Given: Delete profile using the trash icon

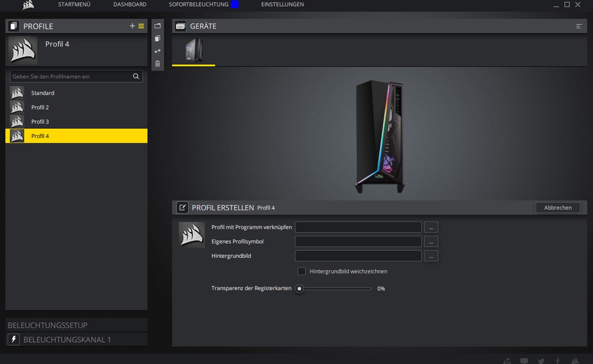Looking at the screenshot, I should click(158, 64).
